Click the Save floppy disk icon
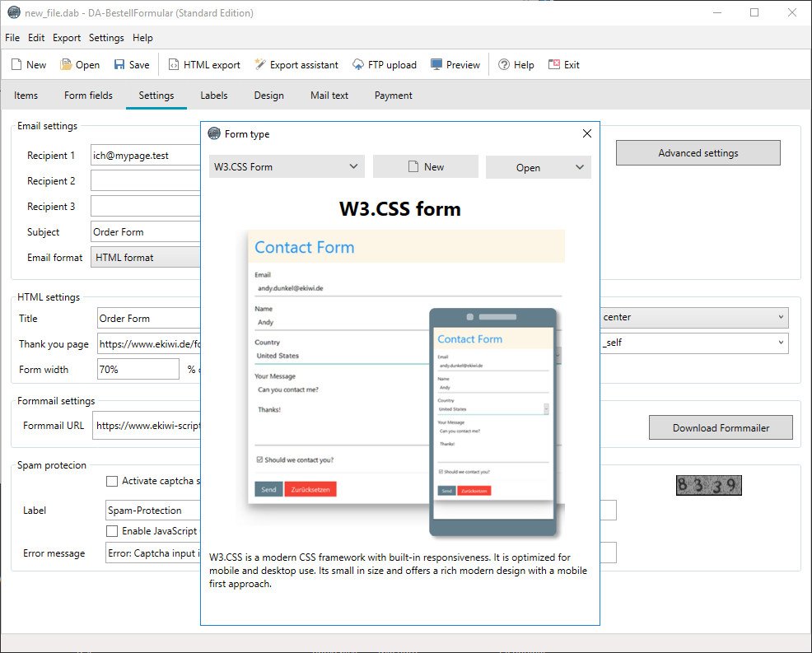This screenshot has width=812, height=653. pyautogui.click(x=119, y=65)
